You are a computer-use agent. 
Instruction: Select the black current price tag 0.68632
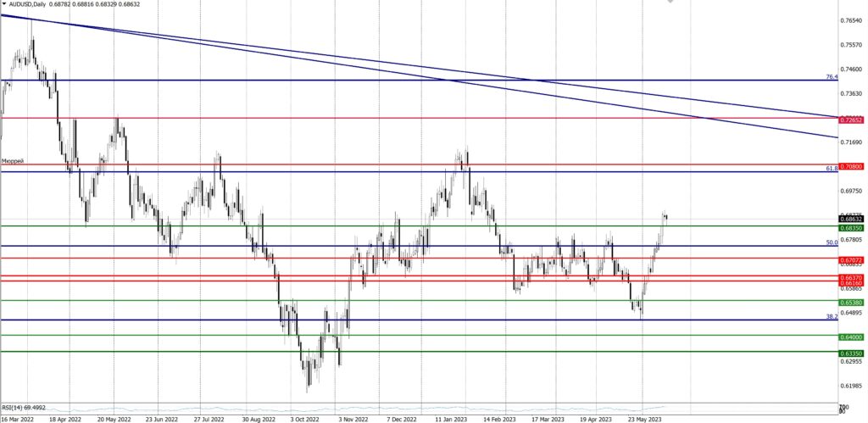[851, 218]
